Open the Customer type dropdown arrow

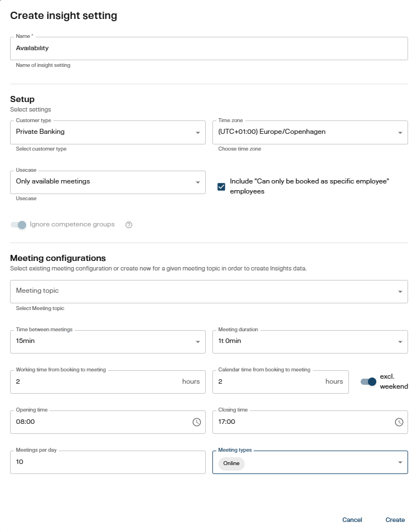[199, 132]
